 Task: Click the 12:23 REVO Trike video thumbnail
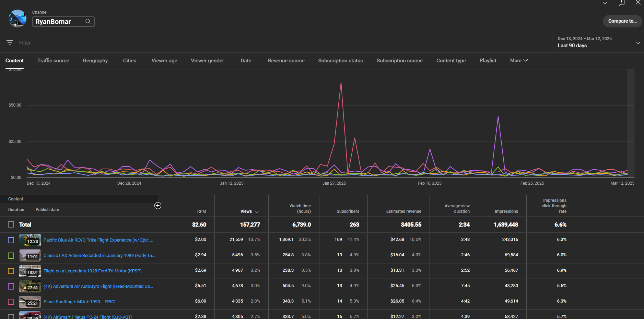click(30, 240)
